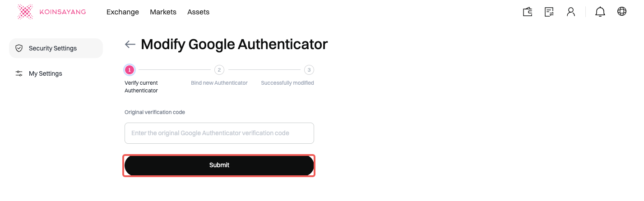The image size is (644, 201).
Task: Open the Exchange menu
Action: [123, 12]
